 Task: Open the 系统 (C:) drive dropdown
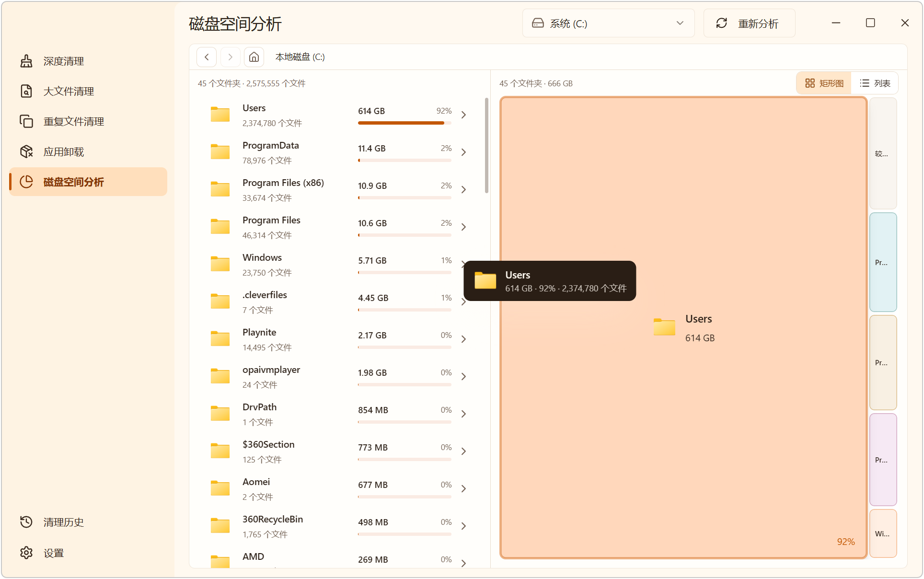[x=608, y=23]
